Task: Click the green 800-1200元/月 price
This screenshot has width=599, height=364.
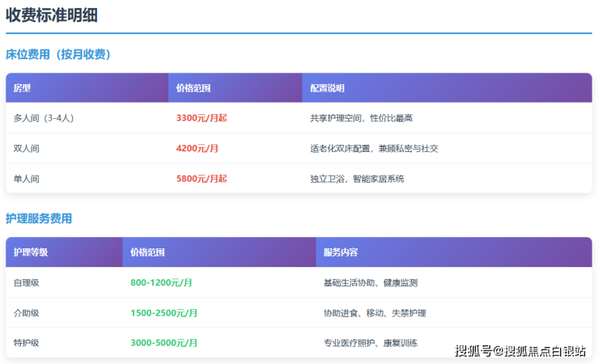Action: (x=161, y=283)
